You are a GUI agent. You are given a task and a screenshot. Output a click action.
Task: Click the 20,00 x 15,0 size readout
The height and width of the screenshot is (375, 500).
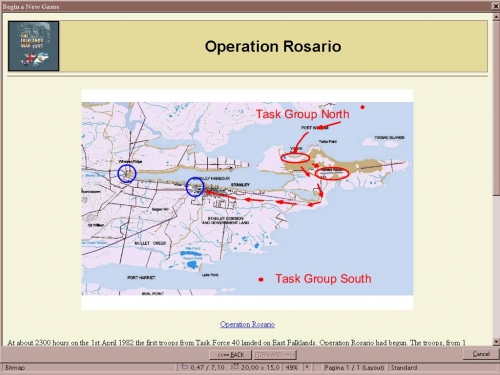260,367
